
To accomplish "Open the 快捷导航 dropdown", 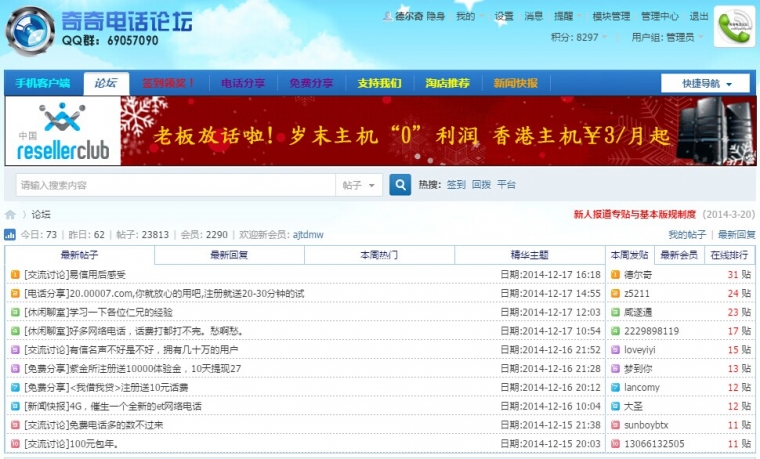I will (x=705, y=83).
